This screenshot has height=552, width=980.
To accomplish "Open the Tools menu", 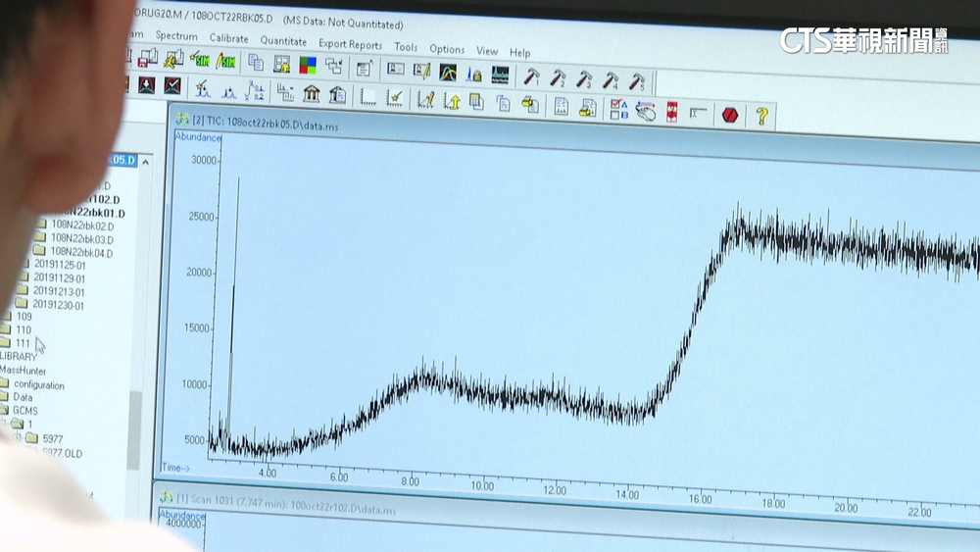I will pos(406,47).
